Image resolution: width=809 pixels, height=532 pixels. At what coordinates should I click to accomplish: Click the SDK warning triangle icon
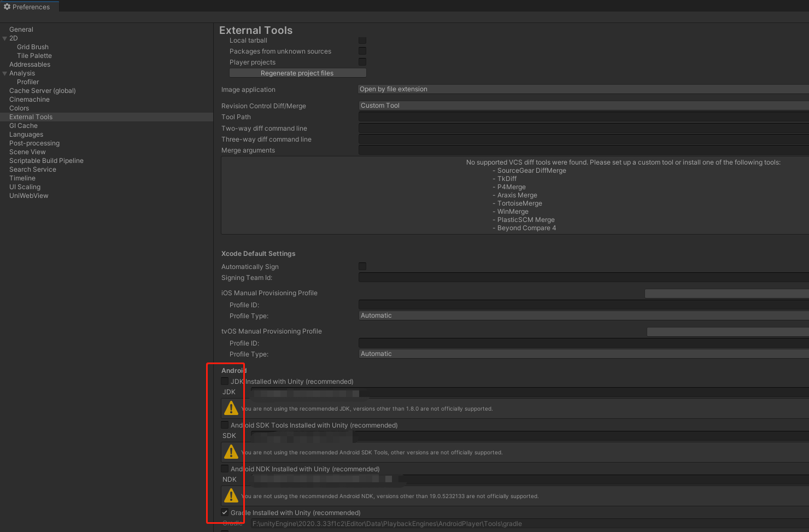pyautogui.click(x=231, y=452)
